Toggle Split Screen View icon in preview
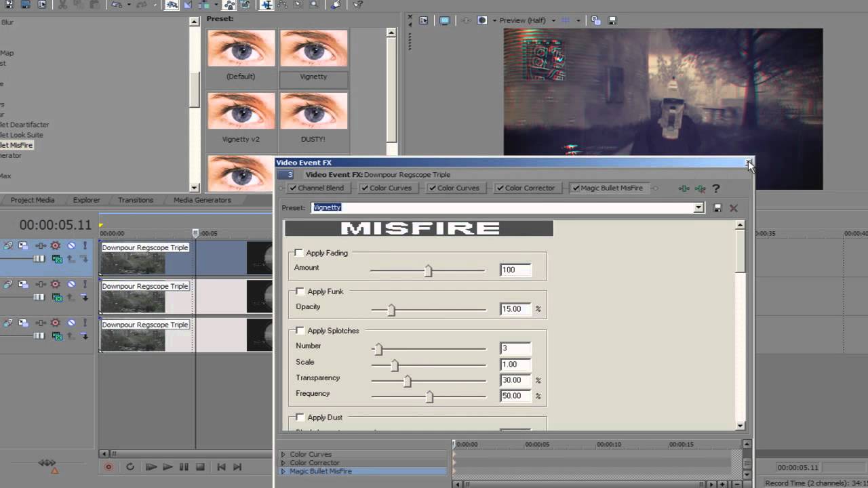Screen dimensions: 868x488 tap(482, 20)
